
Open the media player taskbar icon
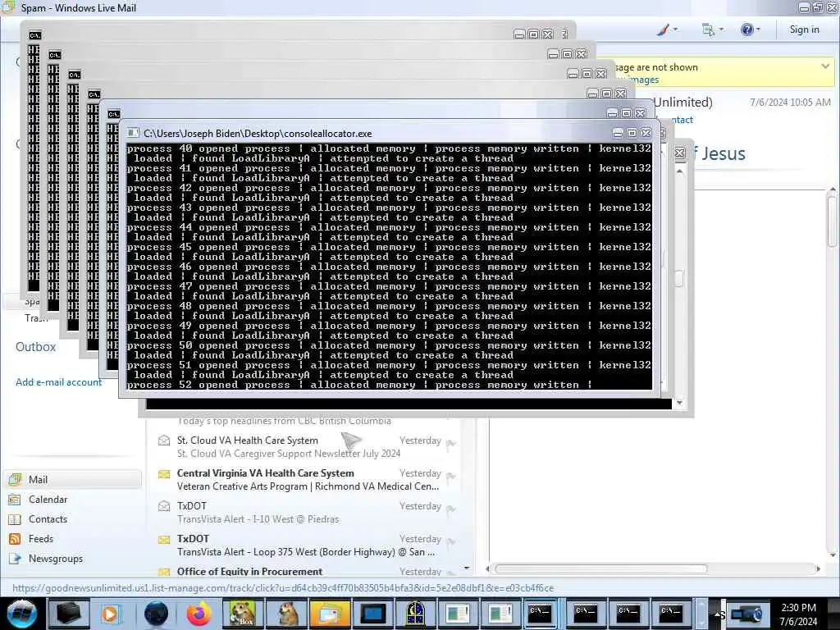pyautogui.click(x=110, y=614)
